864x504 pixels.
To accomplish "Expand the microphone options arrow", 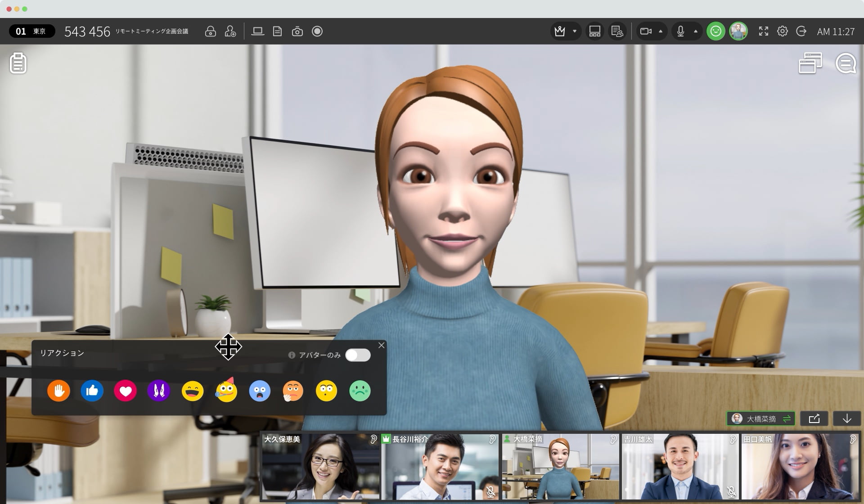I will point(696,31).
